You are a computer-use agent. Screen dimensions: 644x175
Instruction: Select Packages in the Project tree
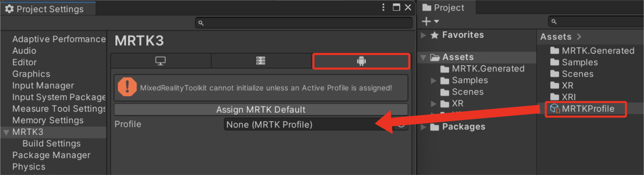pyautogui.click(x=464, y=127)
